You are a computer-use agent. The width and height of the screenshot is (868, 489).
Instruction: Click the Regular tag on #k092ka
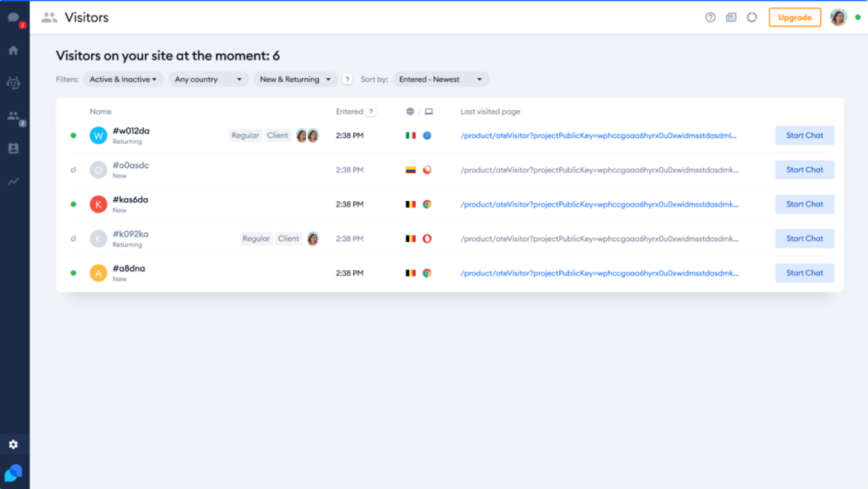(257, 239)
